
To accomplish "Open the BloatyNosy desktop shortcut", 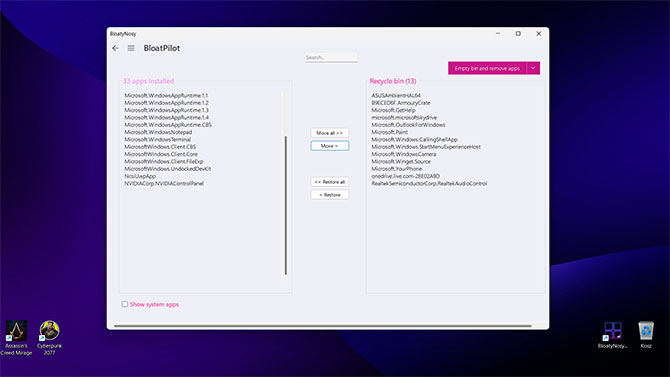I will (613, 336).
